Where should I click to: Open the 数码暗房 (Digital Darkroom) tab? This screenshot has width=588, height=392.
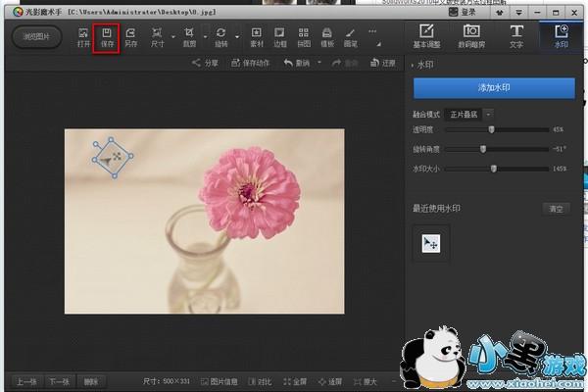tap(471, 36)
